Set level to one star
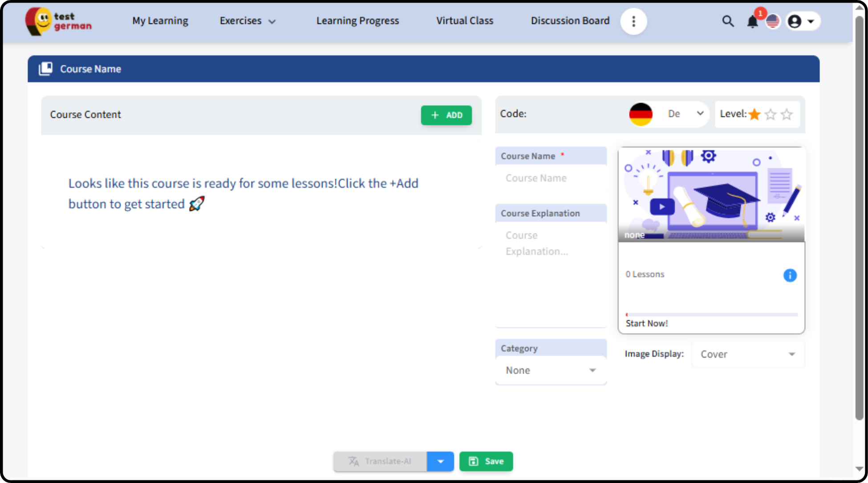The height and width of the screenshot is (483, 868). tap(754, 114)
